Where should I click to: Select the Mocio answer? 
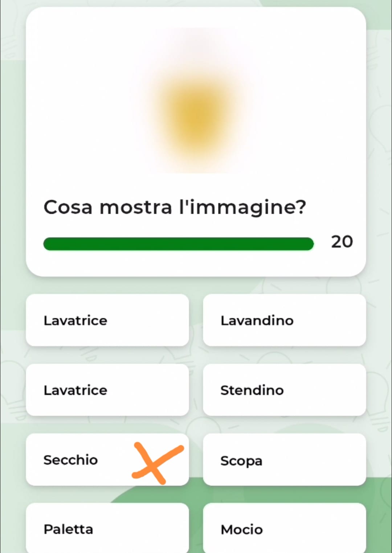pyautogui.click(x=284, y=529)
